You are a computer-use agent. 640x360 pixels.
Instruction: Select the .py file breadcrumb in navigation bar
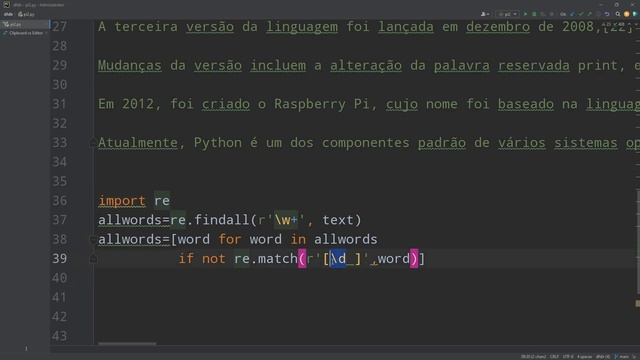[27, 14]
